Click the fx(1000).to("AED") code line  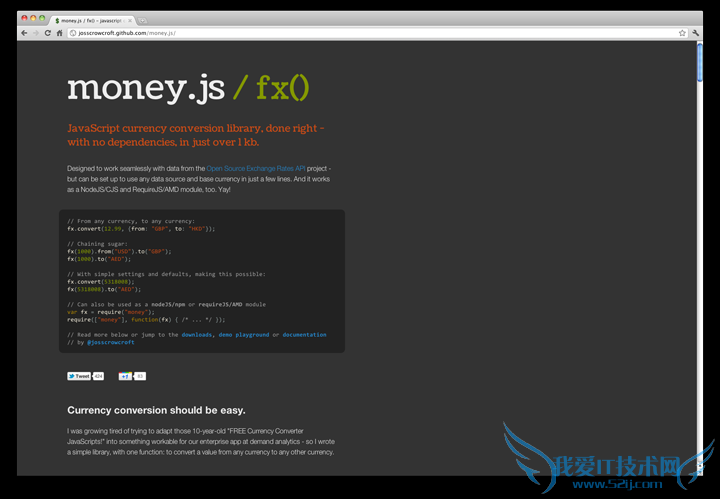[99, 259]
